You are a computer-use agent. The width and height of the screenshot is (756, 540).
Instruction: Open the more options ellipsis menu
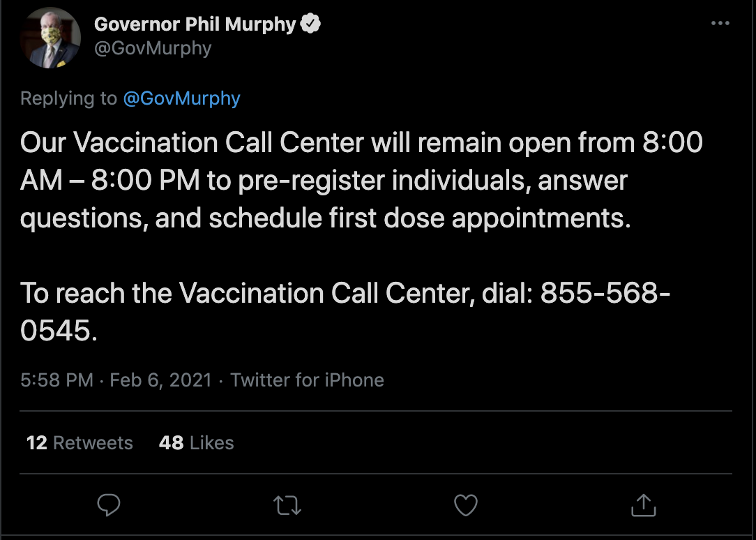click(x=720, y=24)
